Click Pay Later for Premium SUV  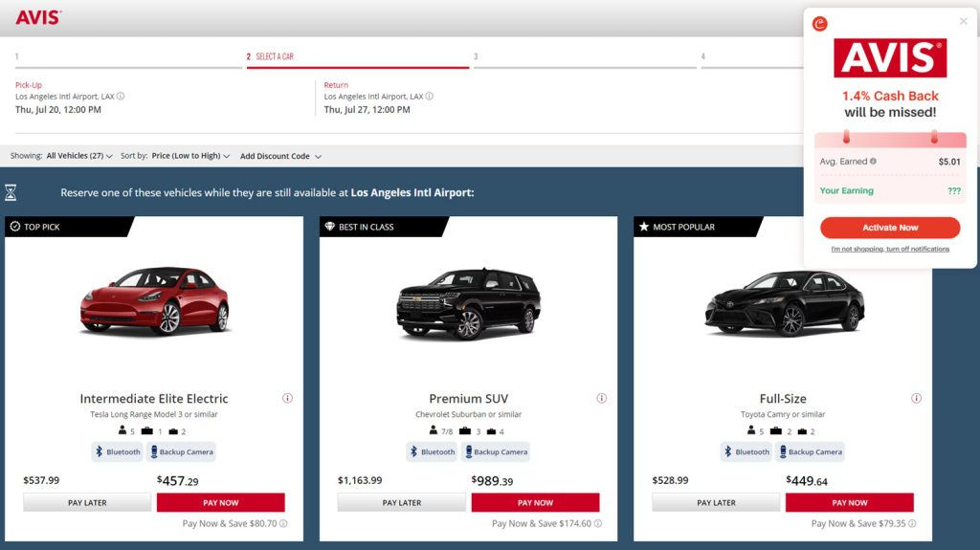(402, 502)
